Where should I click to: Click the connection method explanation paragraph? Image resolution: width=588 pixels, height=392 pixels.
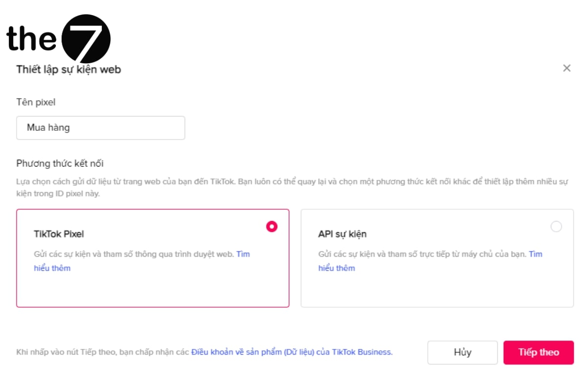[294, 182]
